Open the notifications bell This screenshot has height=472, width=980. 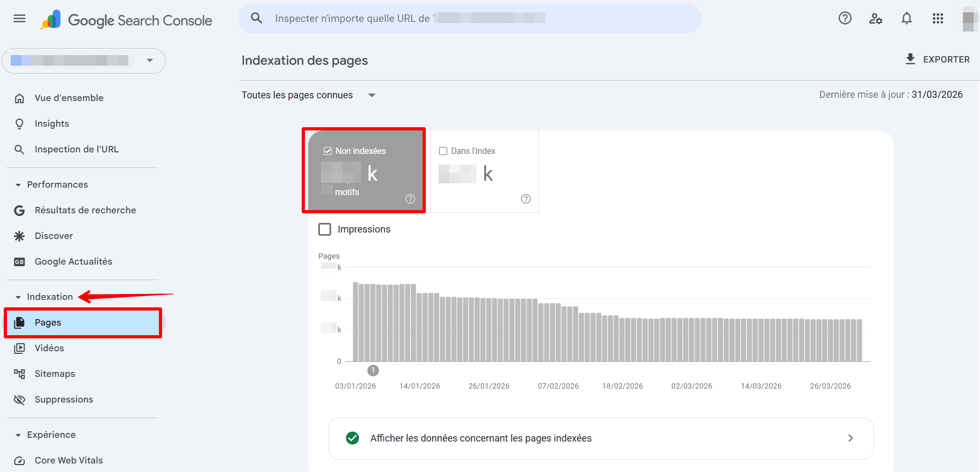tap(907, 19)
